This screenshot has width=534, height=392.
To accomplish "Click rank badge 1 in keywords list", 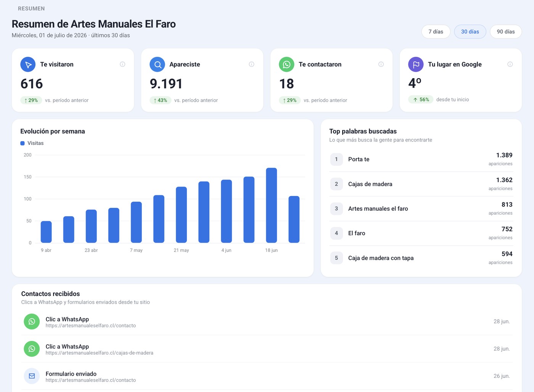I will (x=336, y=159).
